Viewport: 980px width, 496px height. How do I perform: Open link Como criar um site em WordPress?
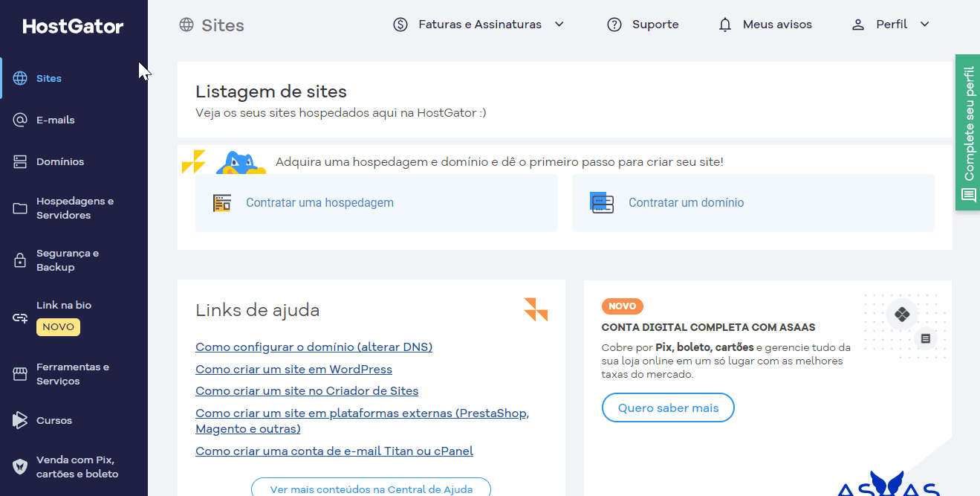click(x=293, y=369)
